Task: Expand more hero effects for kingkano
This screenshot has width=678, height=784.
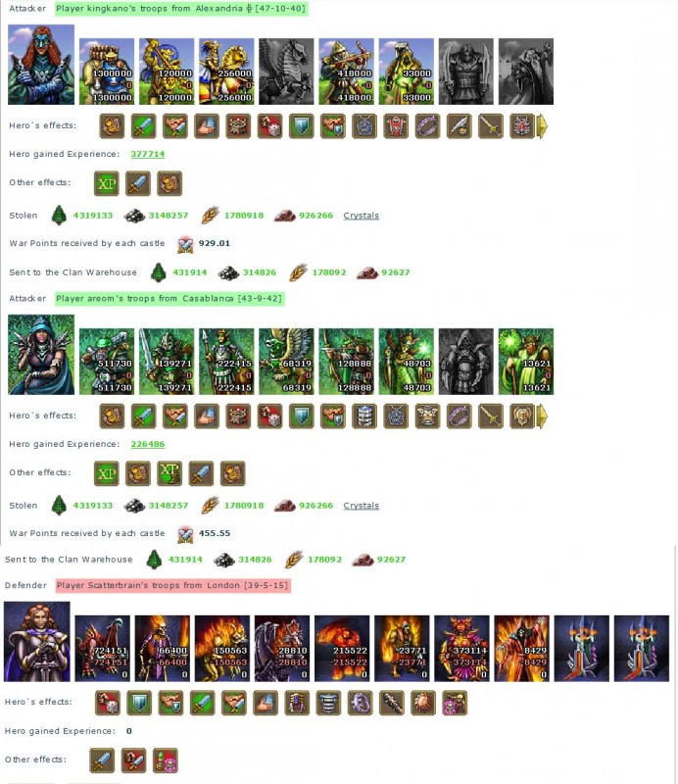Action: pyautogui.click(x=542, y=126)
